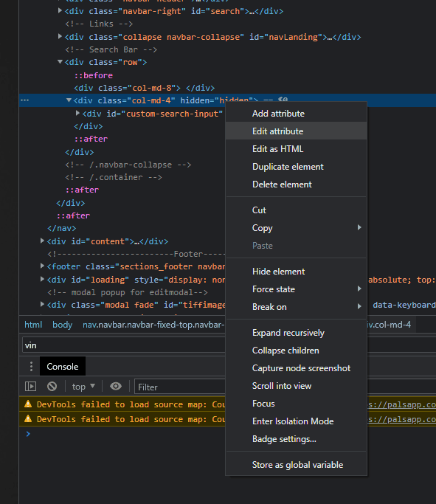436x504 pixels.
Task: Expand the modal fade tiffimage div
Action: 42,304
